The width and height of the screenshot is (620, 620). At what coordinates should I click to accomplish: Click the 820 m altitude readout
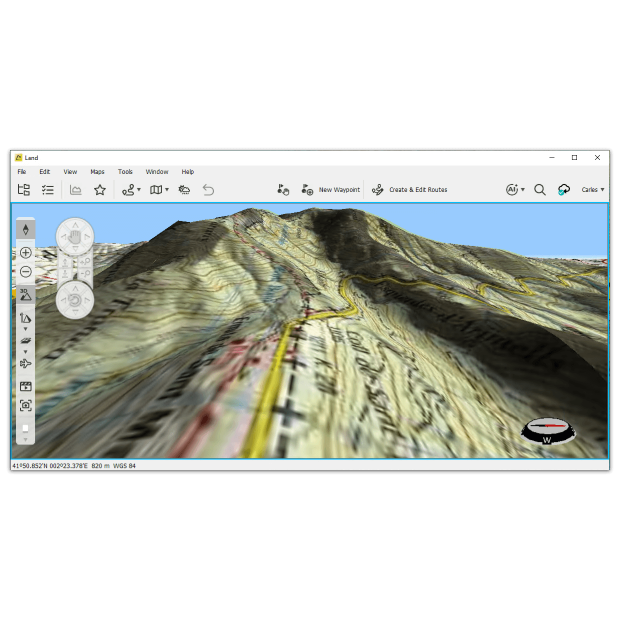point(100,466)
